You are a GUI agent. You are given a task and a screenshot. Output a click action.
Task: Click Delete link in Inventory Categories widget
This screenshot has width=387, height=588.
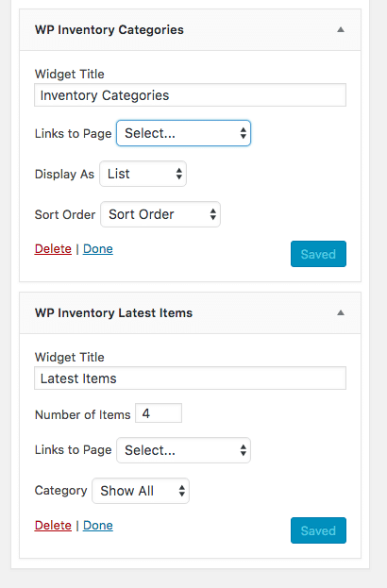click(x=53, y=249)
